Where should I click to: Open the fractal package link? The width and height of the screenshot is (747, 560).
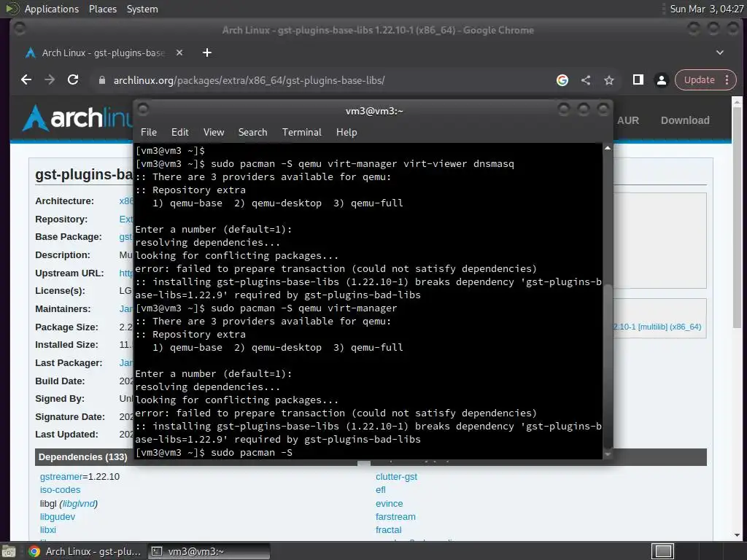coord(389,530)
